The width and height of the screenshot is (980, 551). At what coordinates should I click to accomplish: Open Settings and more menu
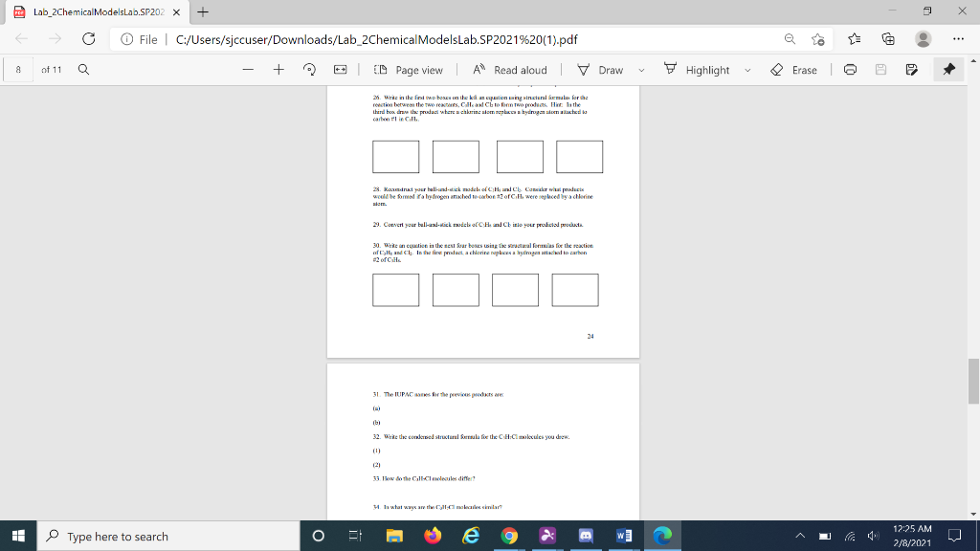[958, 38]
